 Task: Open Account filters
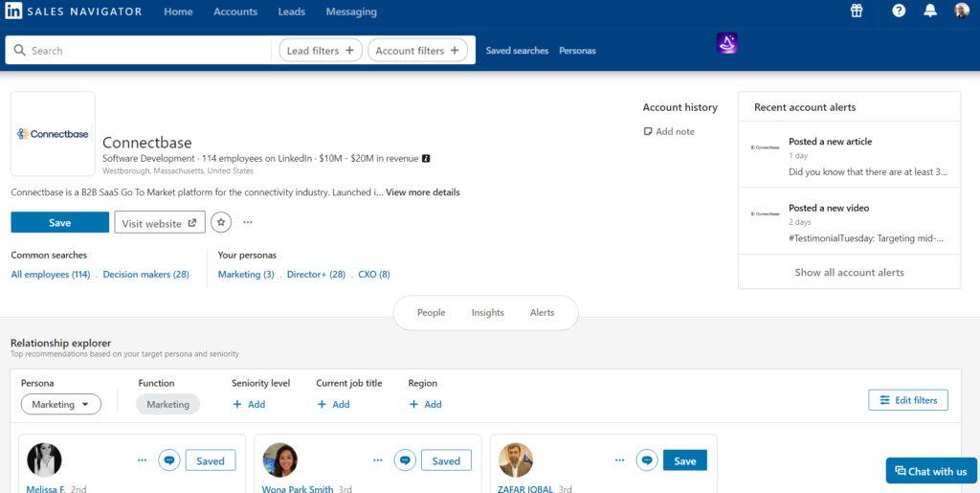pyautogui.click(x=417, y=51)
